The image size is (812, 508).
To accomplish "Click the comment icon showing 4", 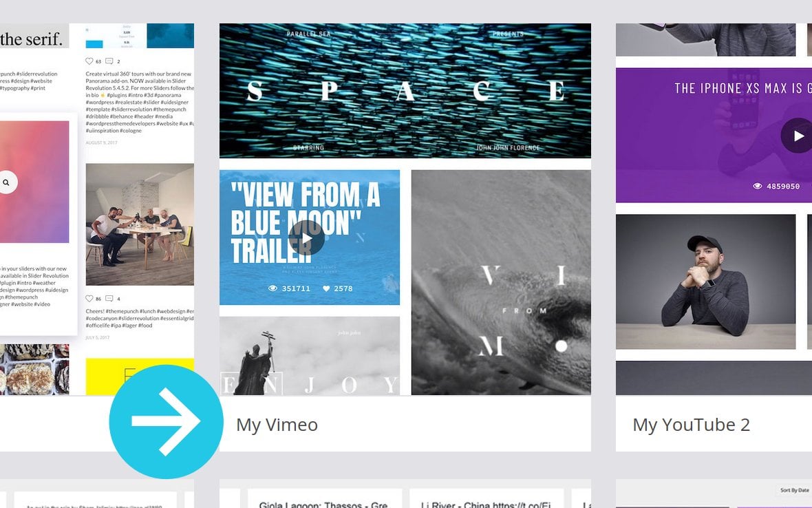I will [109, 298].
